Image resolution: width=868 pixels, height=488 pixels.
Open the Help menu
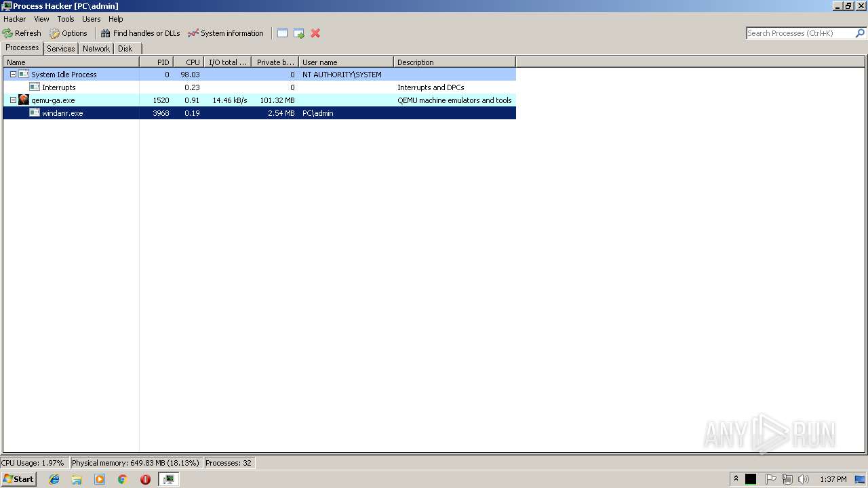point(116,19)
